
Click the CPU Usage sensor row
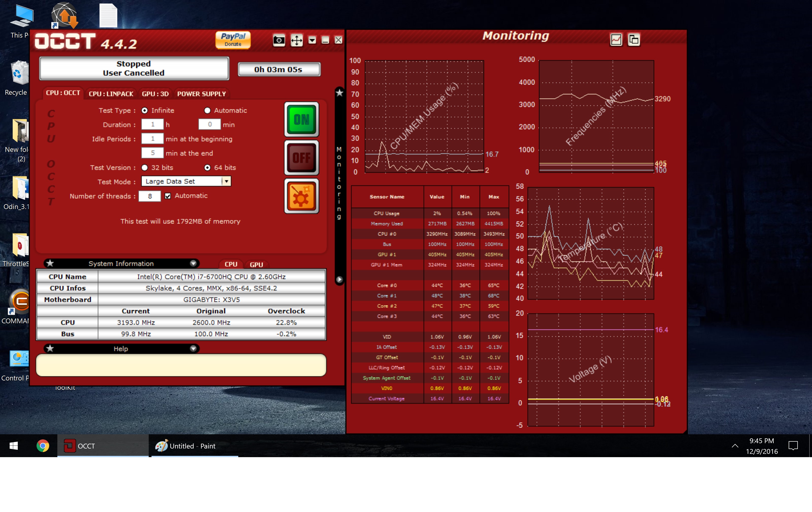430,214
